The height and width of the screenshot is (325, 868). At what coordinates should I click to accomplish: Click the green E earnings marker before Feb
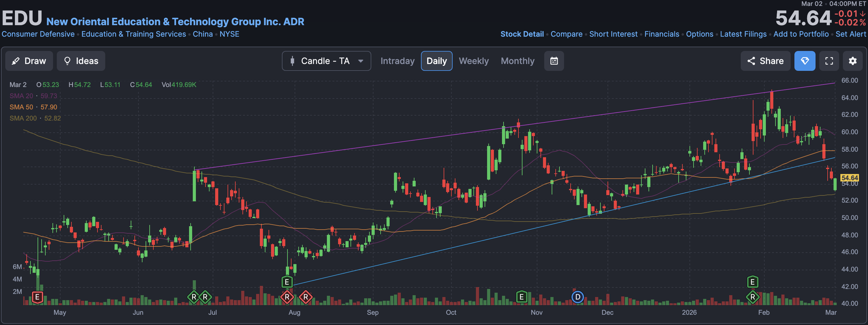[753, 282]
